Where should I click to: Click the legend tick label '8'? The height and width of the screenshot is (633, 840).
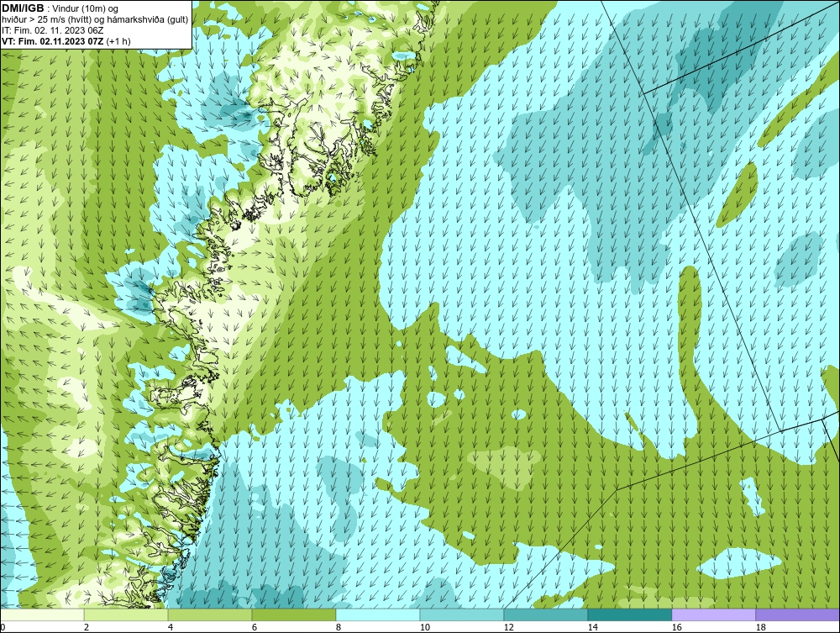pyautogui.click(x=338, y=627)
